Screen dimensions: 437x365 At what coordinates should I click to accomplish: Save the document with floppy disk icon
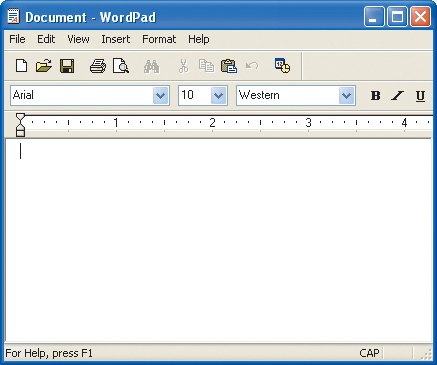(67, 66)
